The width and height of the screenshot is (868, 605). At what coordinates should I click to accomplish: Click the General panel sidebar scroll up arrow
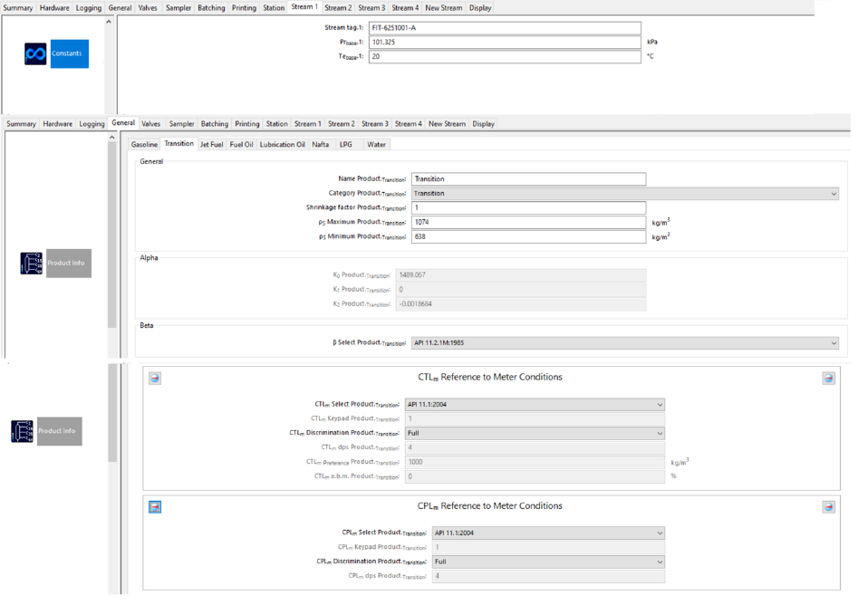click(x=111, y=138)
